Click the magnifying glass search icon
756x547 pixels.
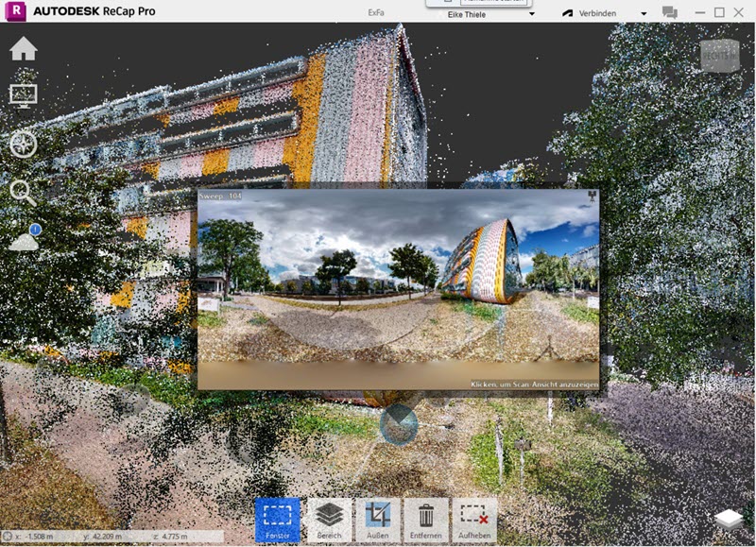23,194
